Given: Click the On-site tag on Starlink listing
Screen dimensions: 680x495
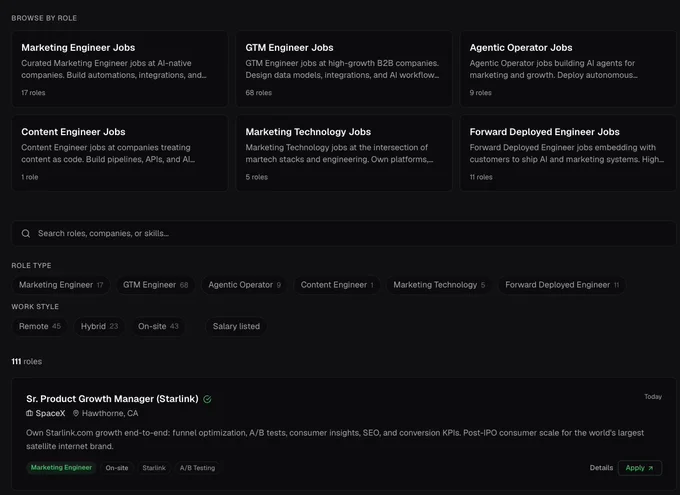Looking at the screenshot, I should click(117, 468).
